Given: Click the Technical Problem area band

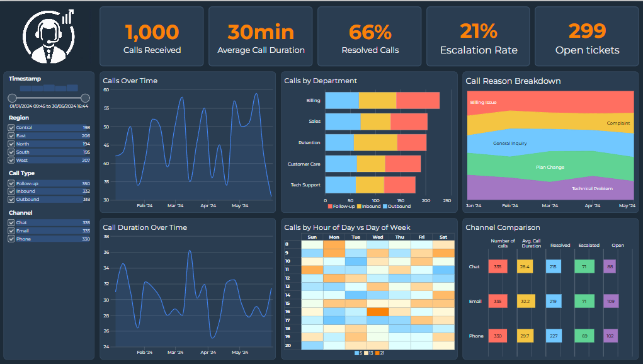Looking at the screenshot, I should 550,189.
